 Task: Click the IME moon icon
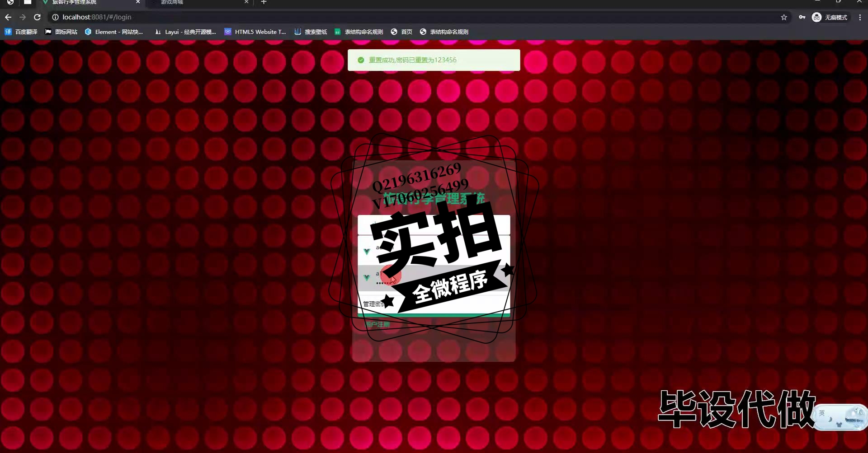[830, 419]
